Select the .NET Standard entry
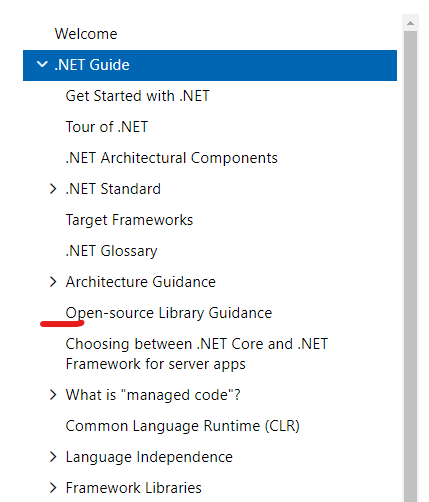 coord(113,189)
